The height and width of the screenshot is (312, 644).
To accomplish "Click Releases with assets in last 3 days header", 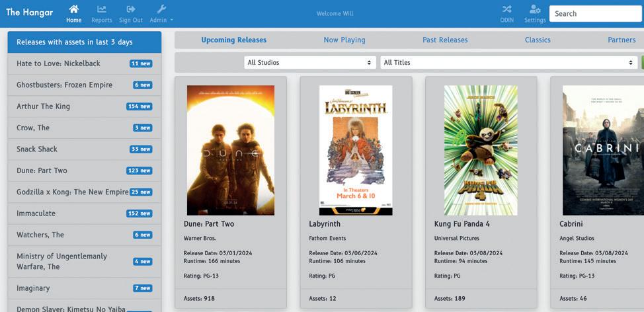I will click(84, 42).
